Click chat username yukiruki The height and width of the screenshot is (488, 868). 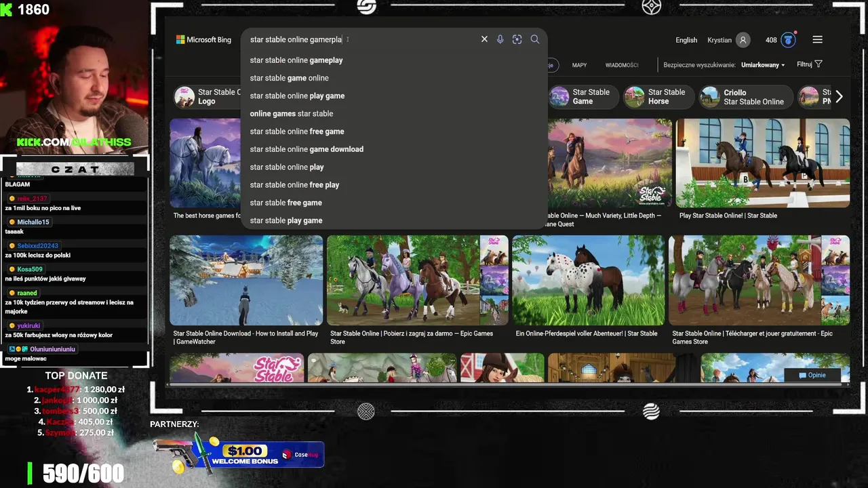pos(29,325)
